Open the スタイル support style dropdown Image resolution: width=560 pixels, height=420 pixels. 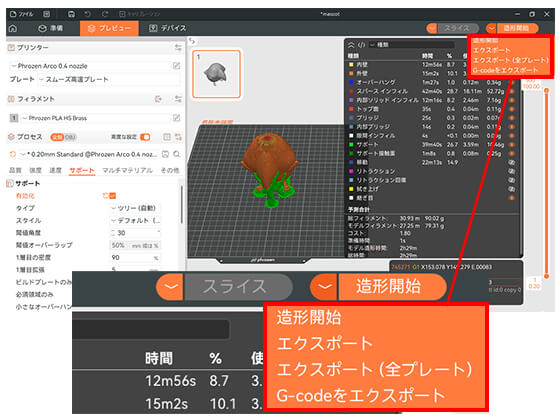tap(135, 220)
